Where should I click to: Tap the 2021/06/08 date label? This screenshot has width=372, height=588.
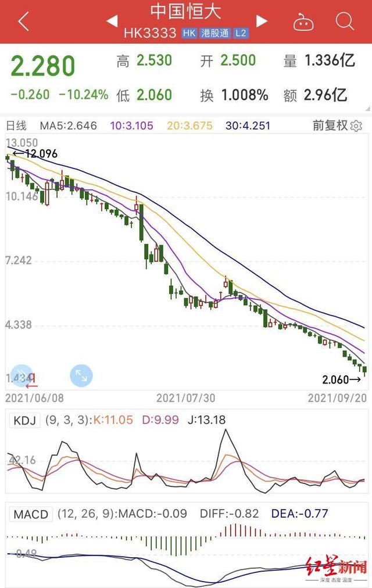34,398
